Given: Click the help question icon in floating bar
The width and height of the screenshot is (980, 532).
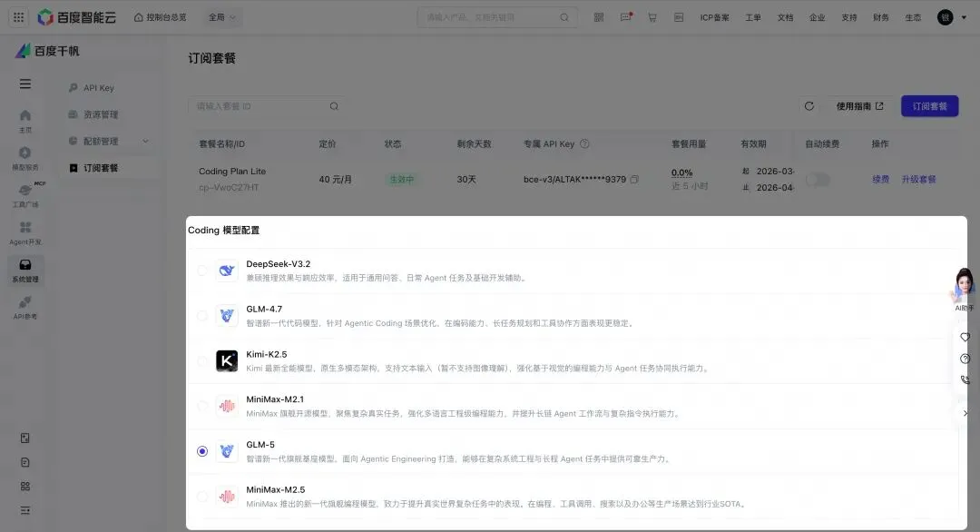Looking at the screenshot, I should 965,359.
